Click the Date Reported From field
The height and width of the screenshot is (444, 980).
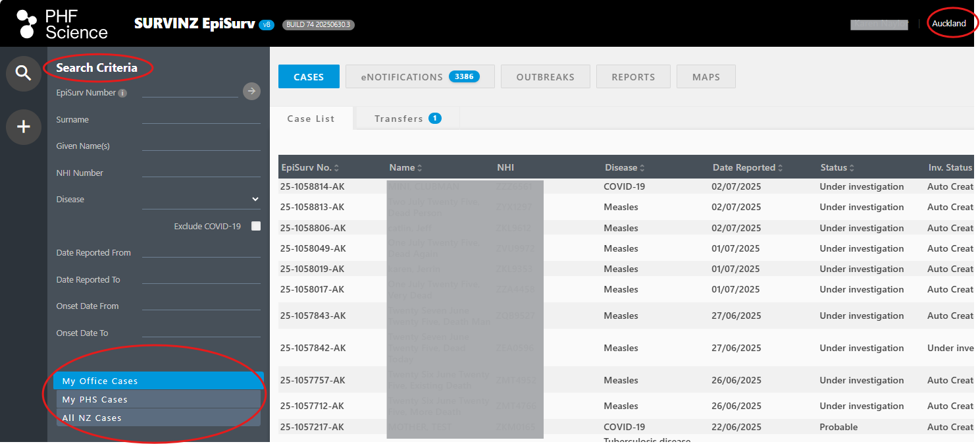201,252
